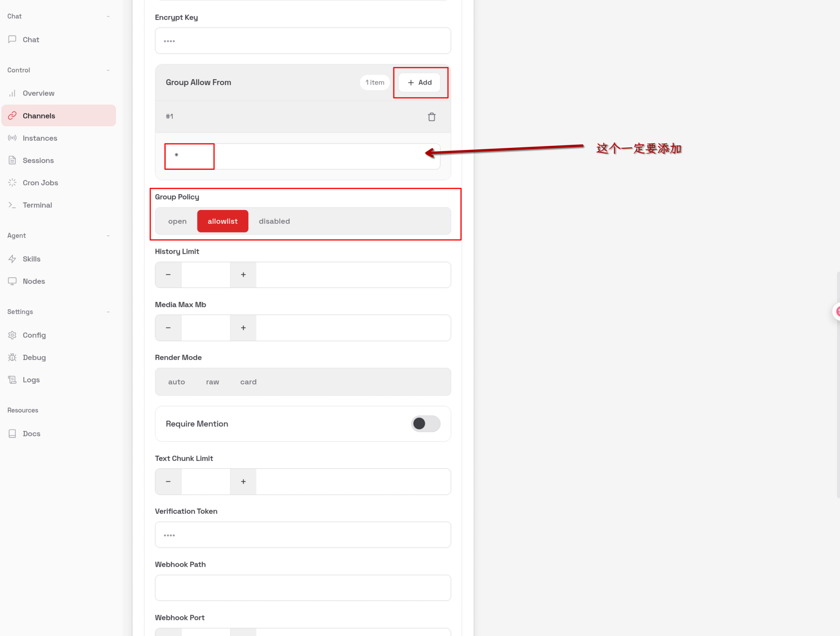Go to the Instances page
Screen dimensions: 840x636
coord(59,138)
